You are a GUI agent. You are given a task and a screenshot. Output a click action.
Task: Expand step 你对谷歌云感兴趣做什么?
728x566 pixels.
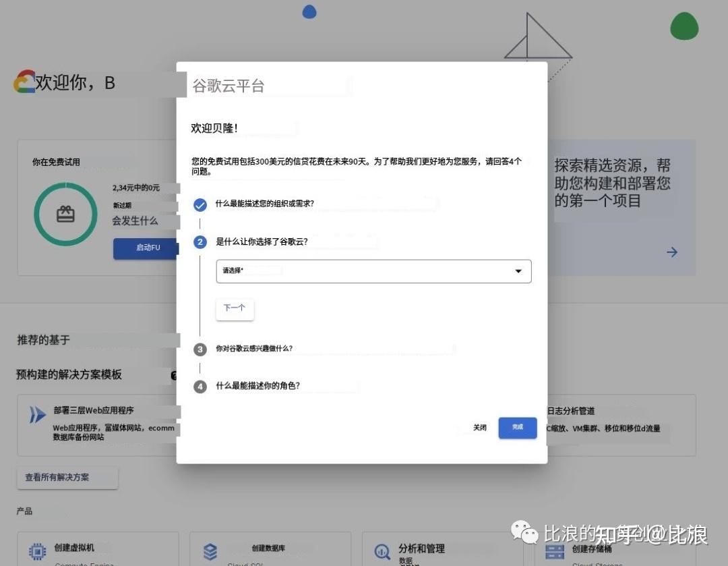click(x=254, y=349)
